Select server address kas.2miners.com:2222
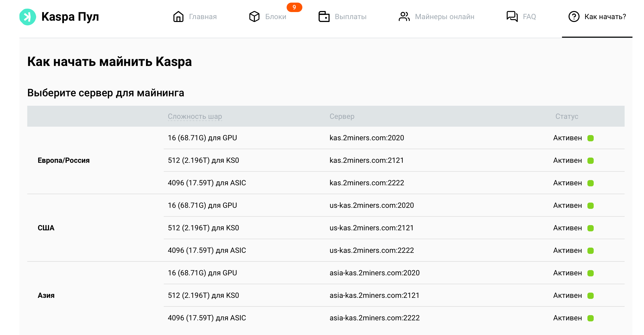This screenshot has width=644, height=335. click(x=367, y=183)
